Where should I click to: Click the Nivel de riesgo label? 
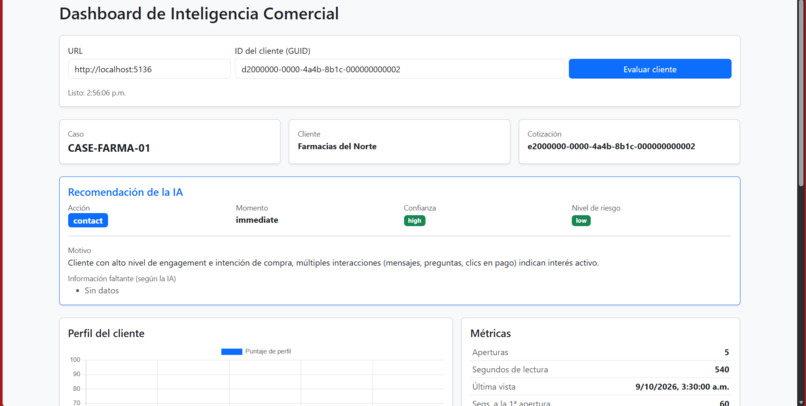596,208
